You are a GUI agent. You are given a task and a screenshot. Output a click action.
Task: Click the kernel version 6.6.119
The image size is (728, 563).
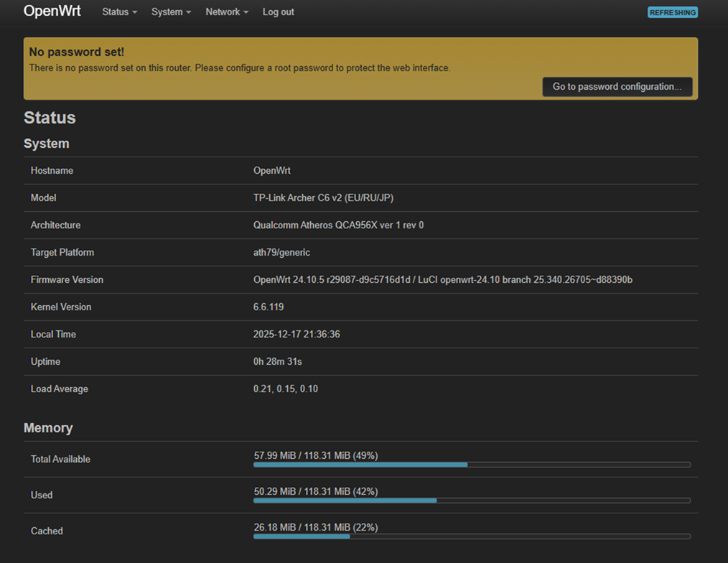point(269,307)
